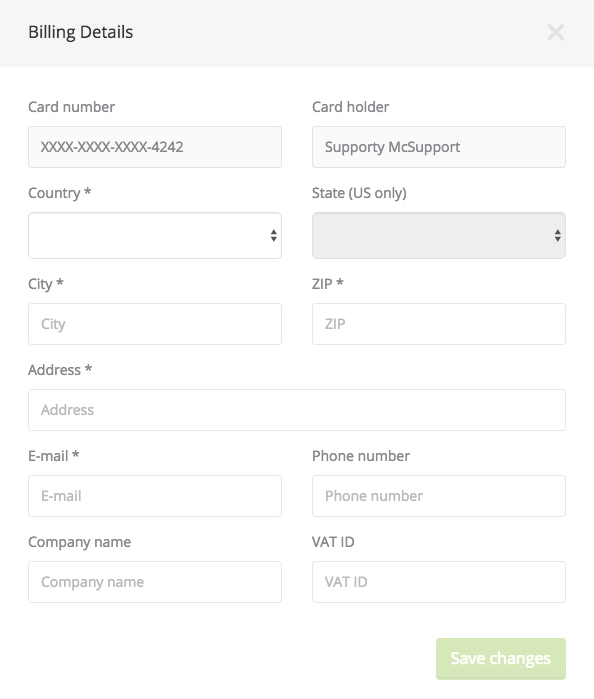The height and width of the screenshot is (699, 594).
Task: Close the Billing Details dialog
Action: (x=556, y=32)
